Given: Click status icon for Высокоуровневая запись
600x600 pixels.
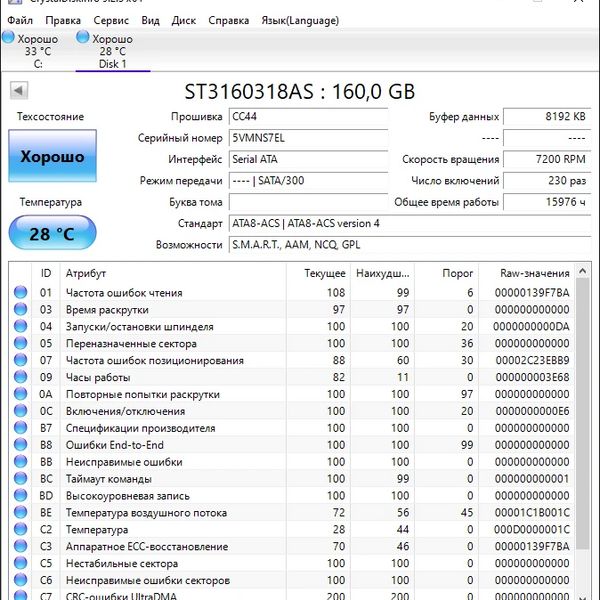Looking at the screenshot, I should tap(20, 496).
